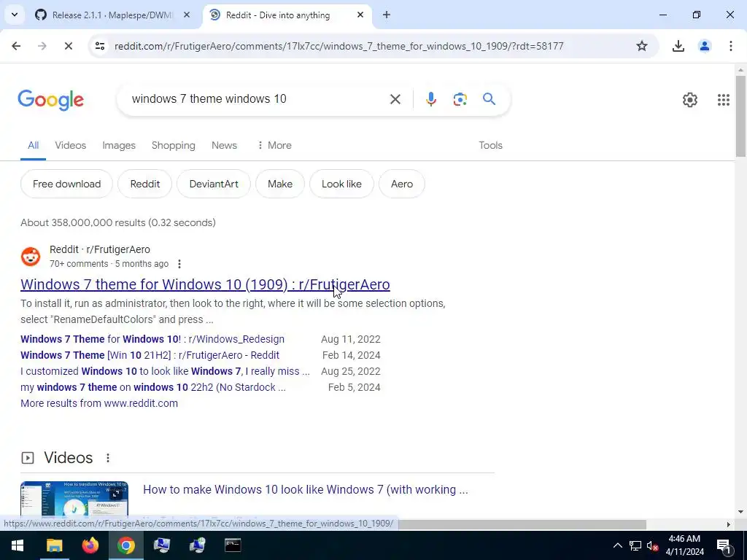Clear the search query with X
The width and height of the screenshot is (747, 560).
(x=395, y=99)
